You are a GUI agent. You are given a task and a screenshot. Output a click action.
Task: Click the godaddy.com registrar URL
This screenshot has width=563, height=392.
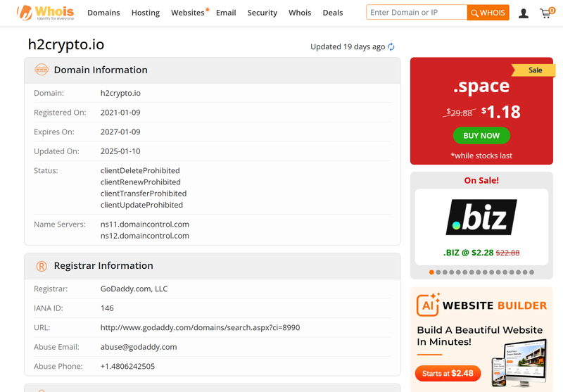pyautogui.click(x=200, y=327)
